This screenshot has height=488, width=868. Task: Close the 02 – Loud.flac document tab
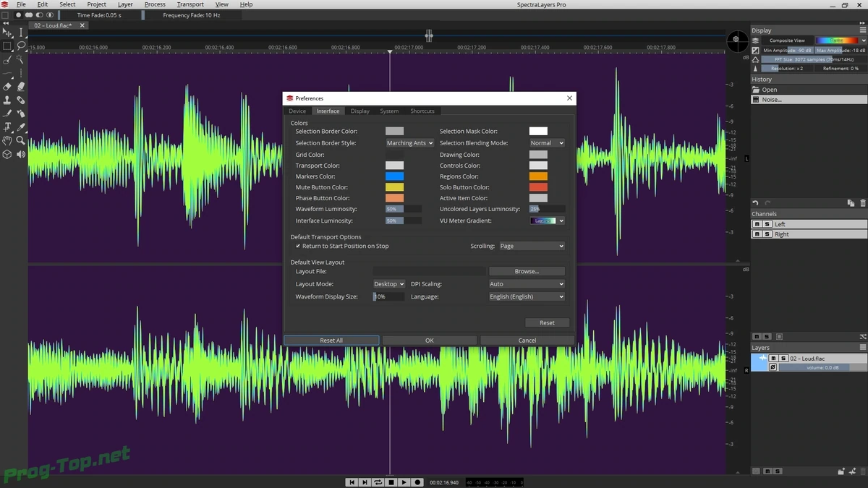[82, 25]
